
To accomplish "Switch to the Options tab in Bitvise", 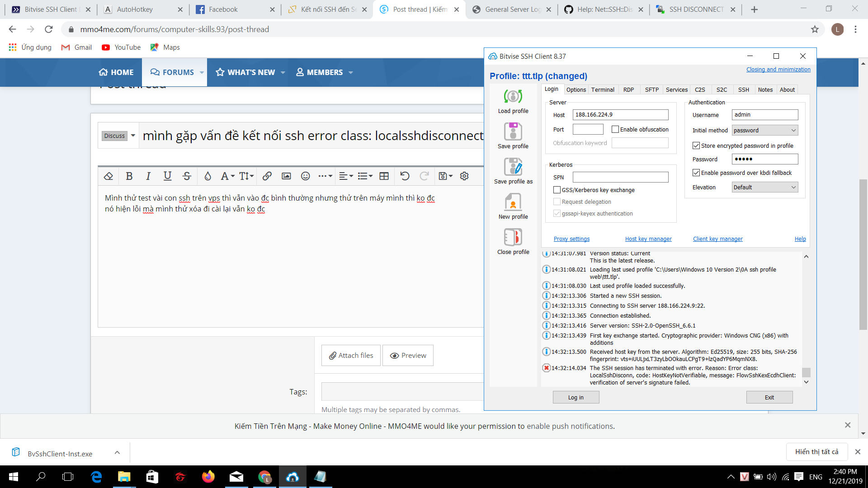I will point(576,89).
